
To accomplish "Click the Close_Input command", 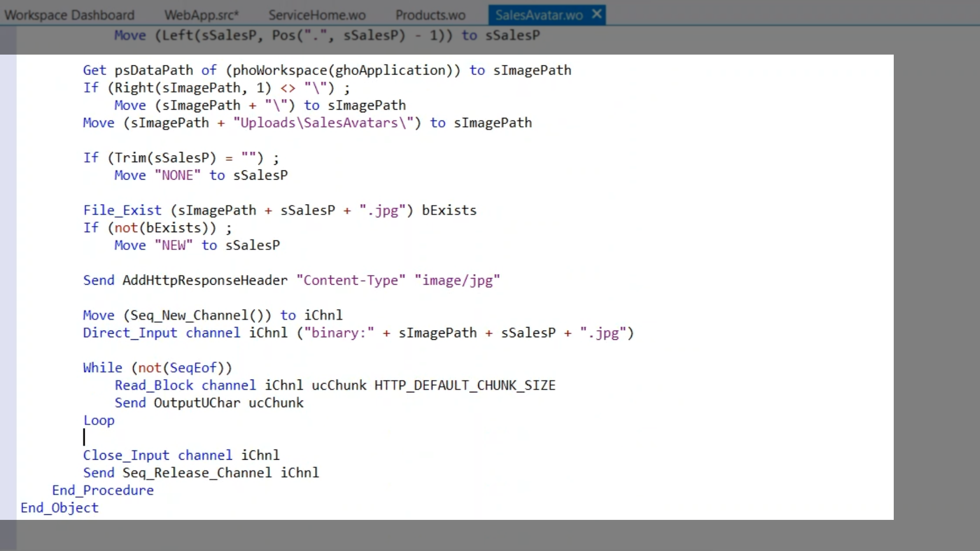I will [x=126, y=456].
